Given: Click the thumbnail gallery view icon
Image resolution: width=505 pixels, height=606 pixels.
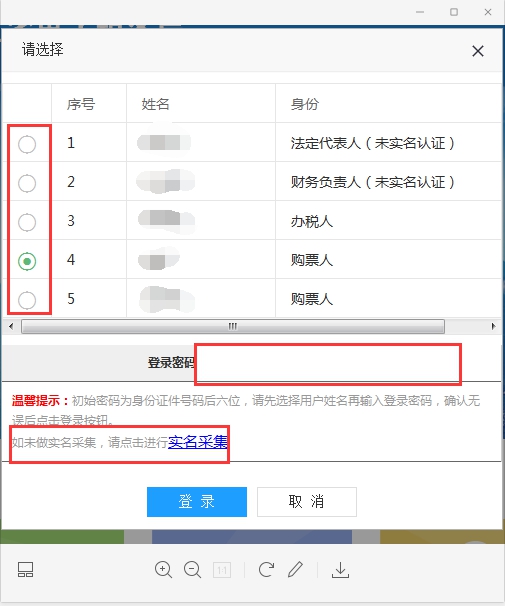Looking at the screenshot, I should [26, 570].
